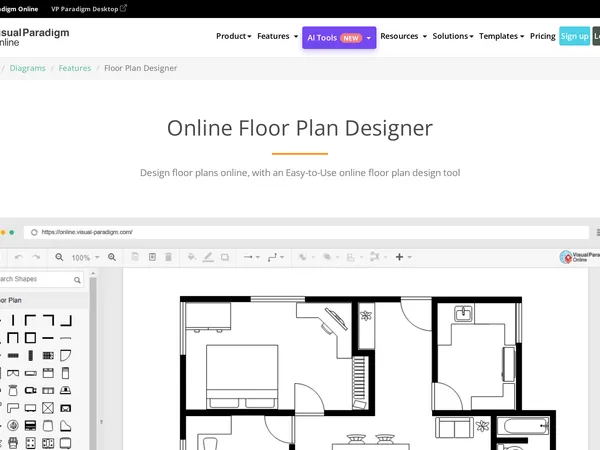Open the Features breadcrumb link

[x=75, y=68]
